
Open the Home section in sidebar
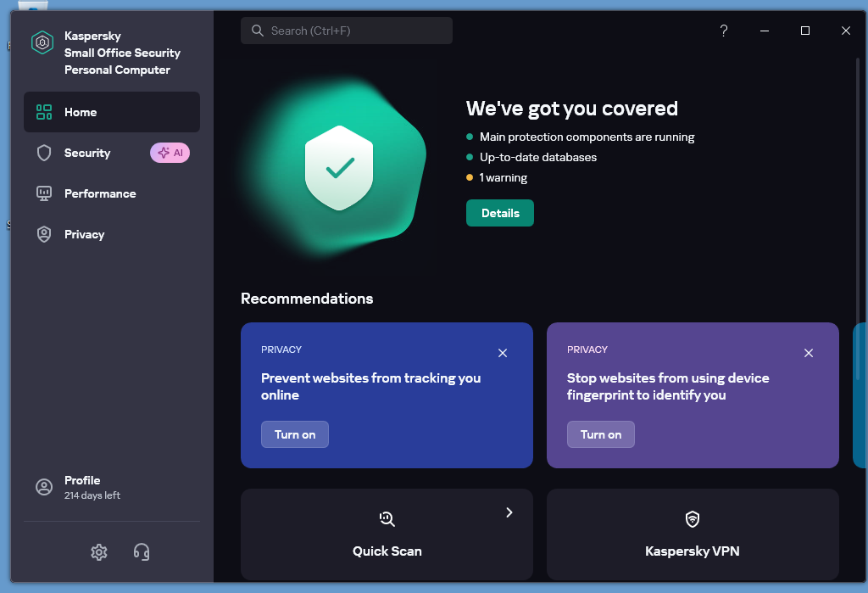point(112,112)
